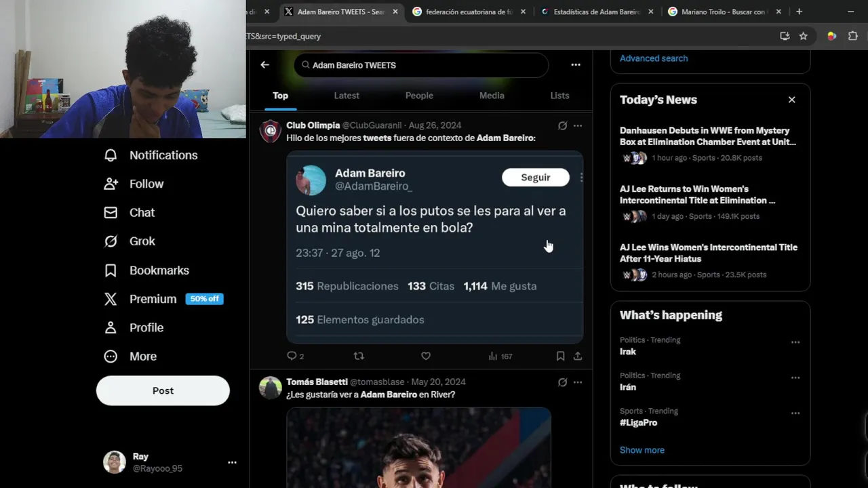The image size is (868, 488).
Task: Click Show more under What's happening
Action: pos(642,450)
